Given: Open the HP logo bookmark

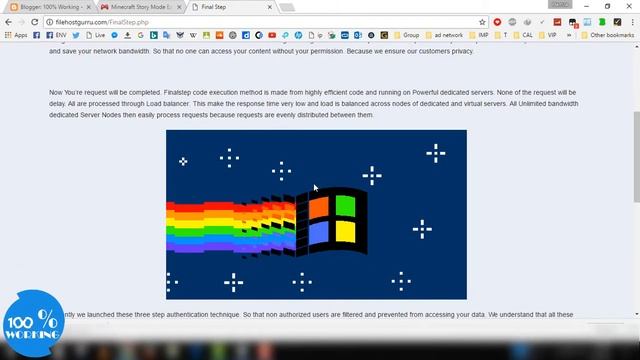Looking at the screenshot, I should pyautogui.click(x=298, y=36).
